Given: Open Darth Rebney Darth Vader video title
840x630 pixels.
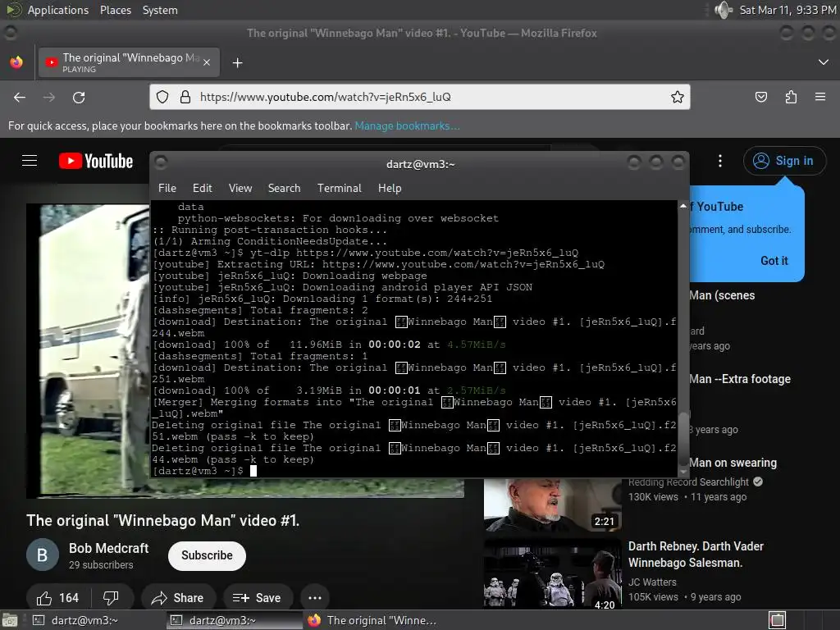Looking at the screenshot, I should point(696,555).
